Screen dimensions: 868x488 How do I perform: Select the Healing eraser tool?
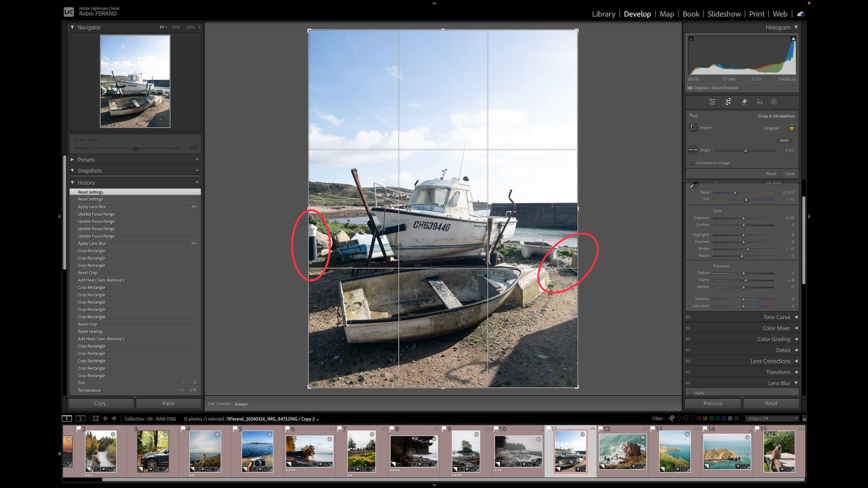(744, 102)
